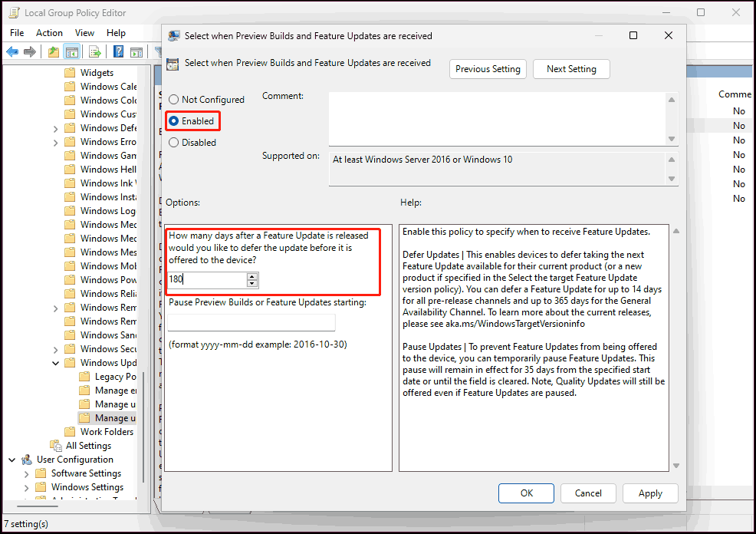This screenshot has height=534, width=756.
Task: Click the Legacy Po folder icon
Action: [x=84, y=376]
